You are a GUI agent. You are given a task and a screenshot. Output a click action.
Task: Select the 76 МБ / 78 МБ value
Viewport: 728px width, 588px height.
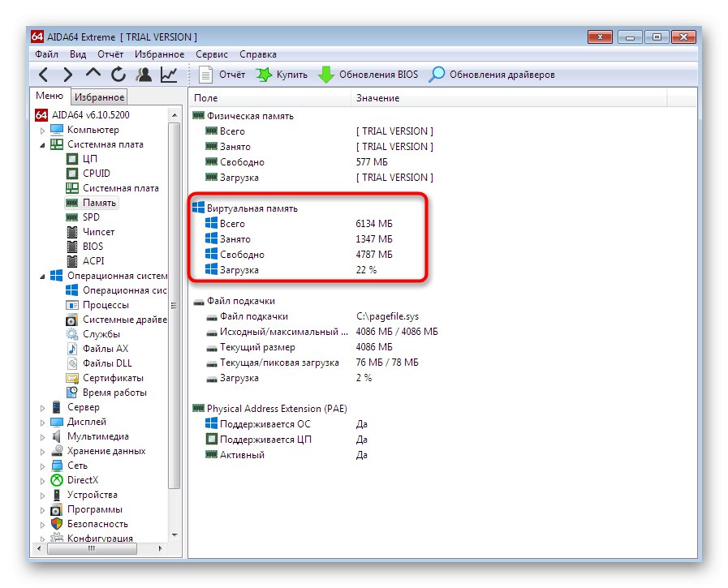click(x=387, y=363)
